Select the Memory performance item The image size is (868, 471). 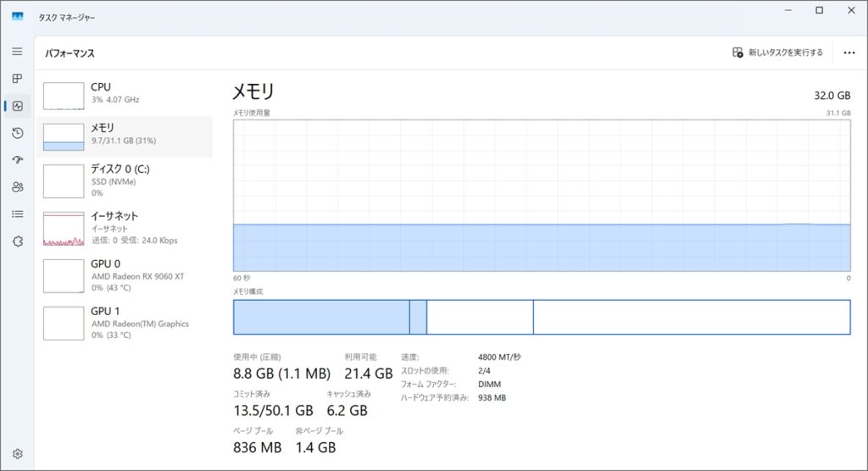tap(127, 136)
